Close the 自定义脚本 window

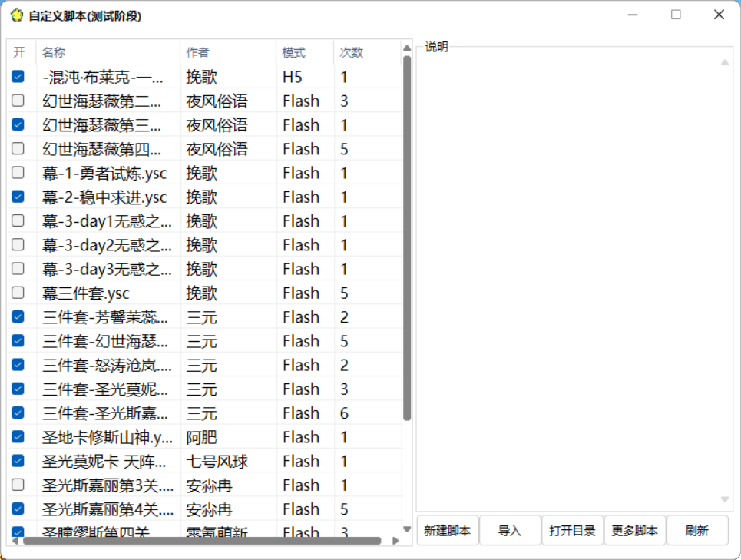coord(719,15)
